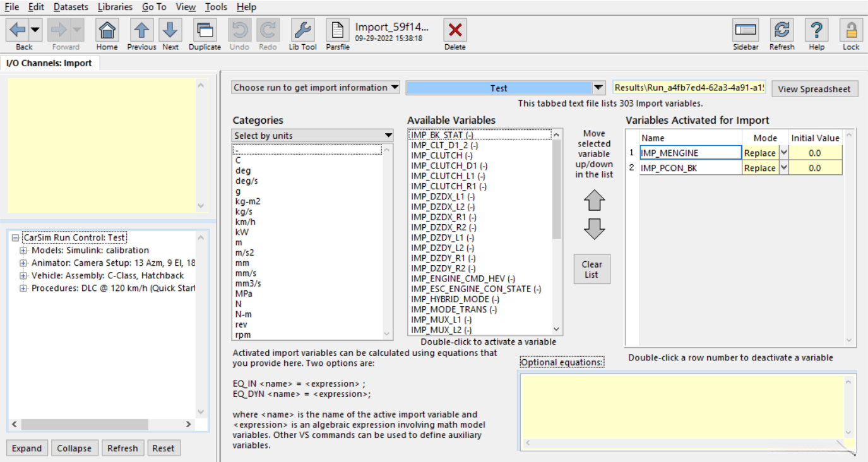Move selected variable down with arrow

click(594, 228)
